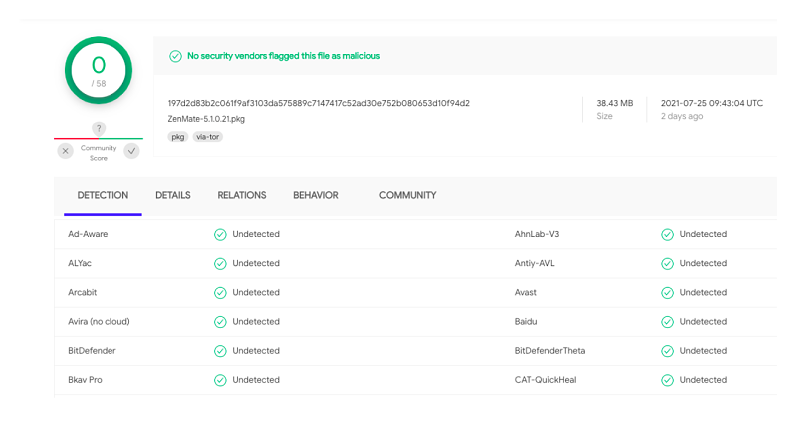Click the community score question mark badge
Viewport: 806px width, 428px height.
pyautogui.click(x=99, y=128)
